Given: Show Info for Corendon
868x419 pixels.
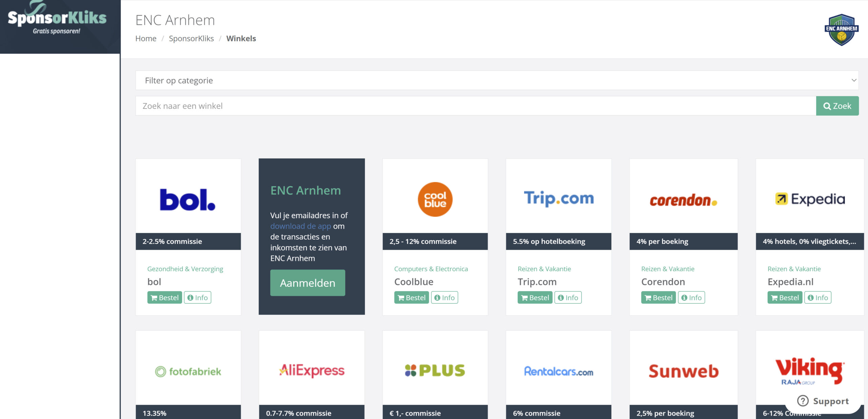Looking at the screenshot, I should pos(691,298).
